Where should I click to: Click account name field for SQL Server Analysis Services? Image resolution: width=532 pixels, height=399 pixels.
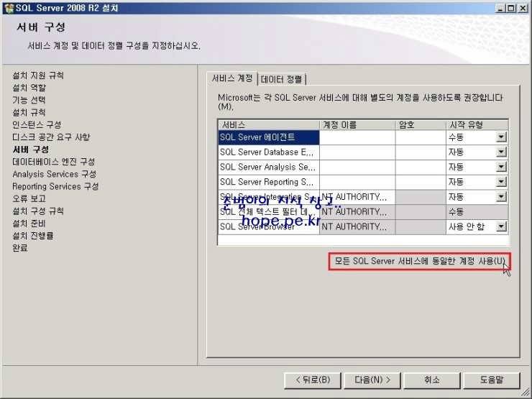357,168
